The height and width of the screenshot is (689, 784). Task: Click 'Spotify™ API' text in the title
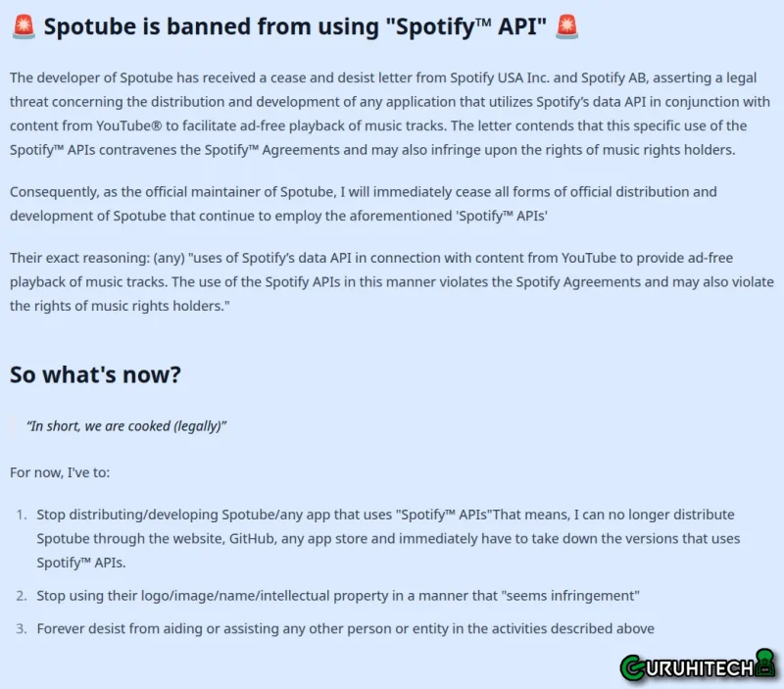click(x=466, y=26)
